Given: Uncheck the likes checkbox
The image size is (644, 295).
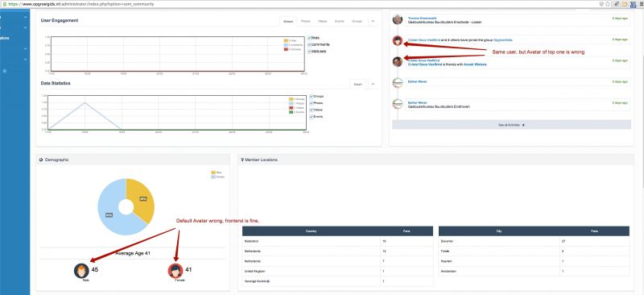Looking at the screenshot, I should tap(310, 38).
